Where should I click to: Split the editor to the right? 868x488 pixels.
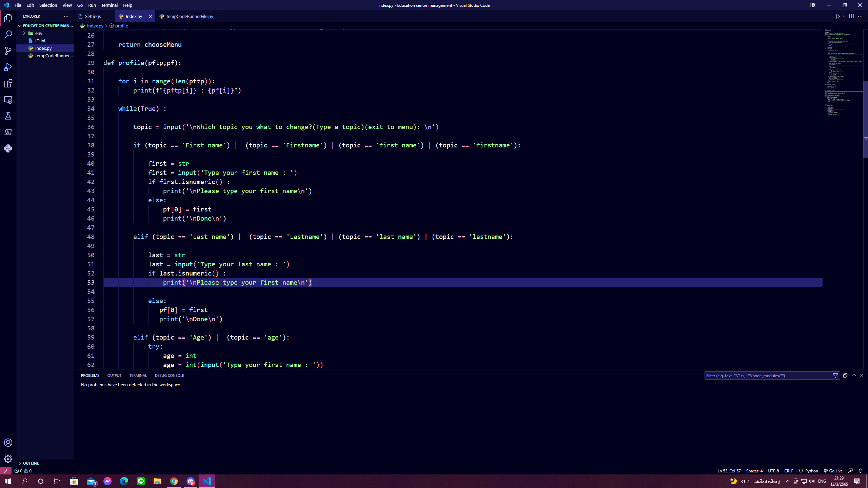click(851, 16)
